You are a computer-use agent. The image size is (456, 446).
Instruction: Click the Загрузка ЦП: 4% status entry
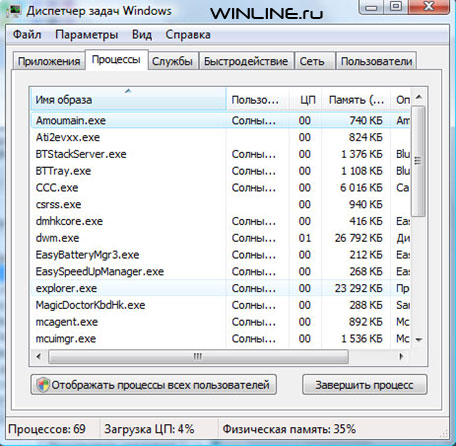(149, 429)
